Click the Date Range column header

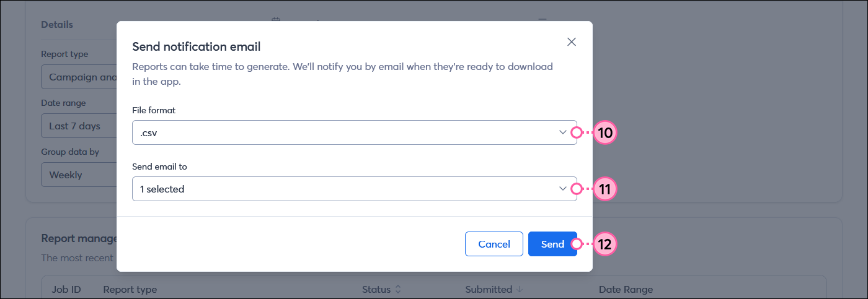click(x=626, y=290)
